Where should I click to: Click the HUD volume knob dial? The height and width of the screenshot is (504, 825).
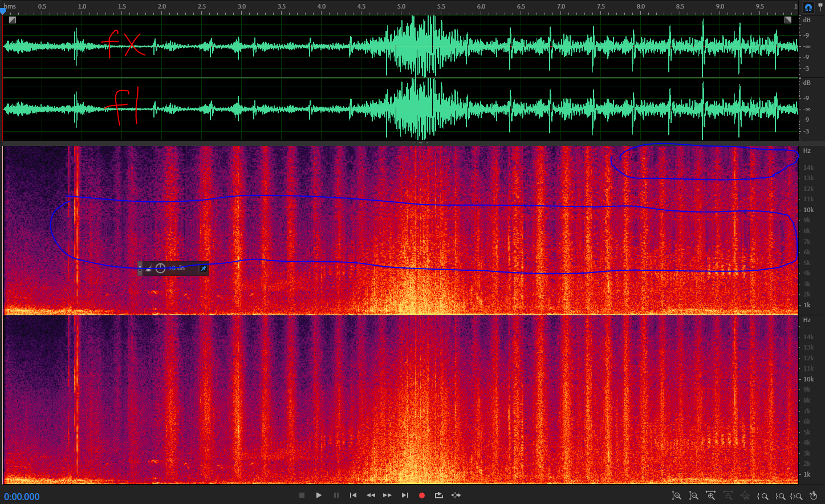160,269
